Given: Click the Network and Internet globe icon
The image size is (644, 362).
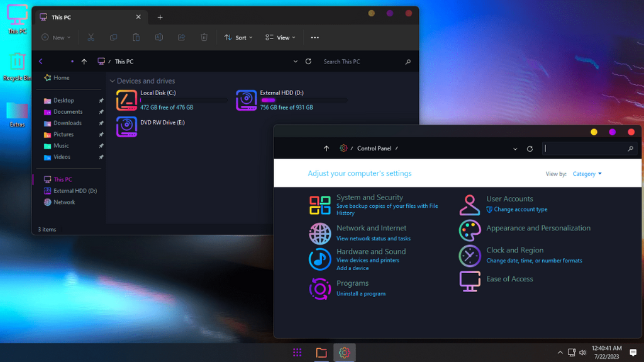Looking at the screenshot, I should [x=320, y=234].
